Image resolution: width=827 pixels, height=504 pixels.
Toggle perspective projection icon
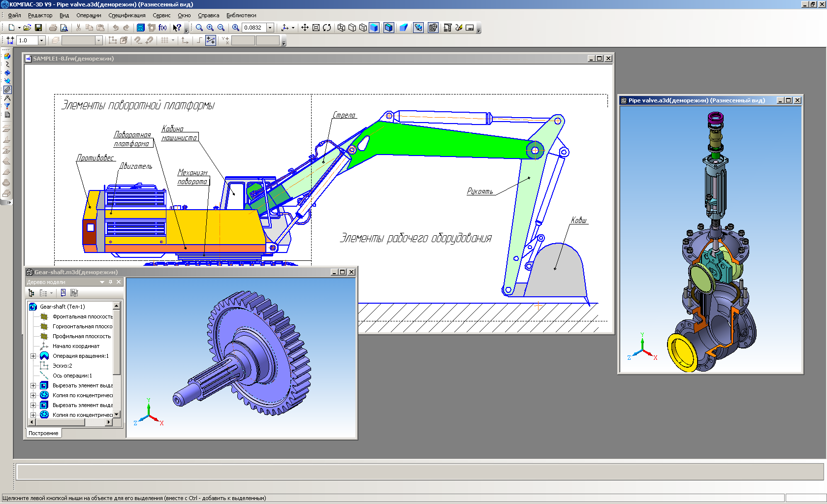tap(404, 28)
